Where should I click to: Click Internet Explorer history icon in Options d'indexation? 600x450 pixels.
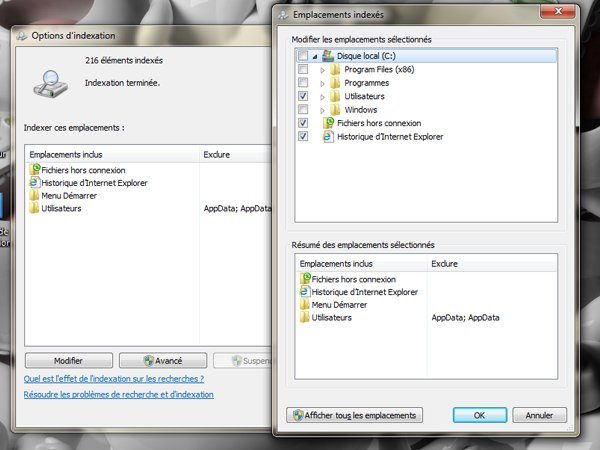point(34,183)
